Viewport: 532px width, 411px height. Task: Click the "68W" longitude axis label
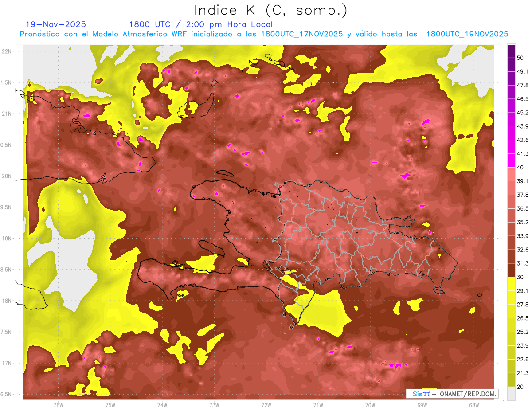click(x=473, y=405)
